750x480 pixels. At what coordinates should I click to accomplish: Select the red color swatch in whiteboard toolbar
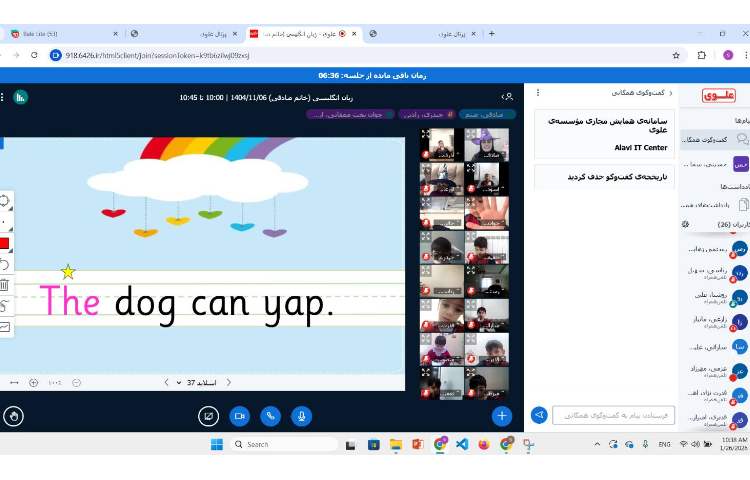5,243
